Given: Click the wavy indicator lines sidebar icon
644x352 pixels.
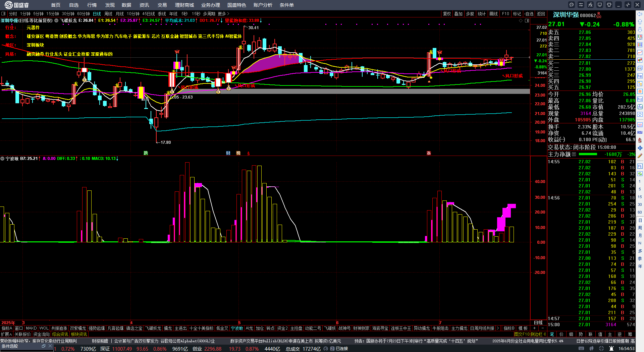Looking at the screenshot, I should tap(640, 125).
